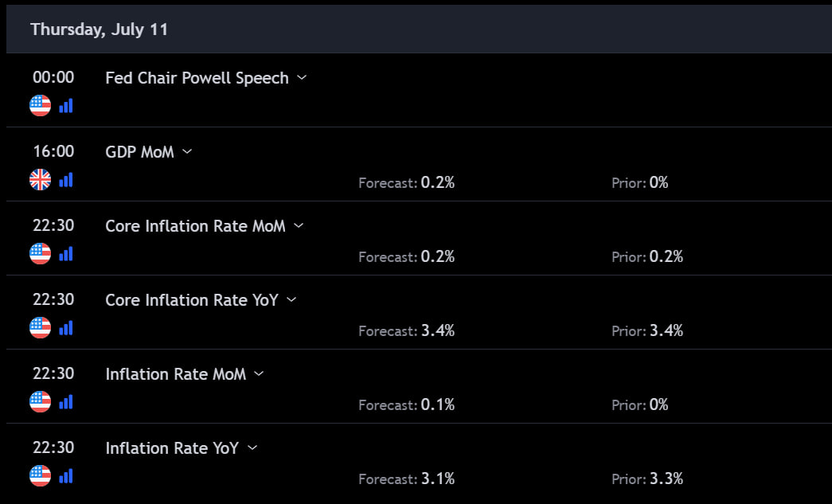The height and width of the screenshot is (504, 832).
Task: Click the importance bars for Fed Chair Powell Speech
Action: coord(66,105)
